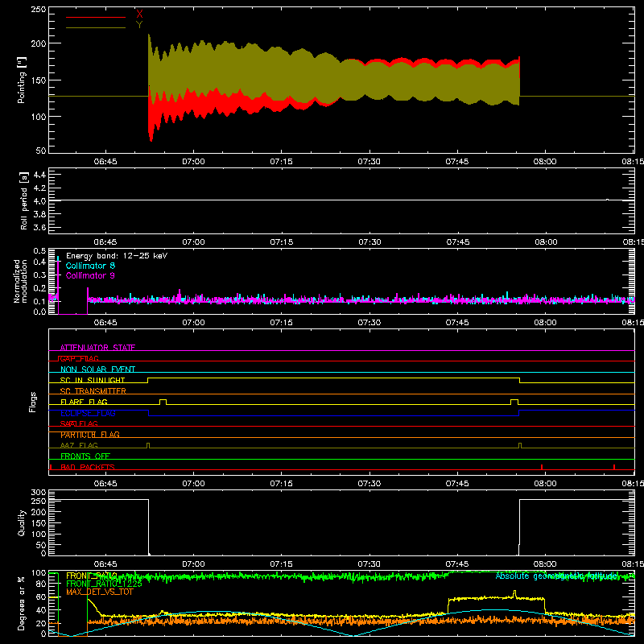Click the 06:45 label under Quality plot
The image size is (644, 644).
click(105, 564)
